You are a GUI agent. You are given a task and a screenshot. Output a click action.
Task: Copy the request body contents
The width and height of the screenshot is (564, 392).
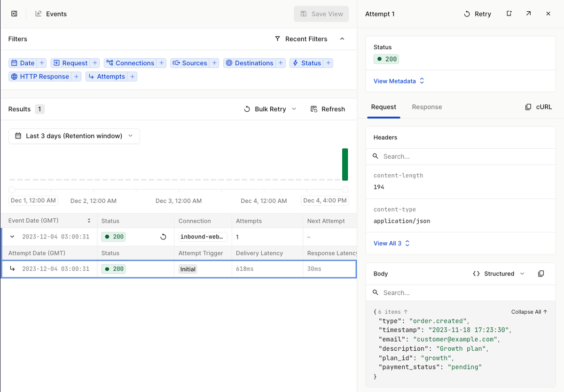541,273
